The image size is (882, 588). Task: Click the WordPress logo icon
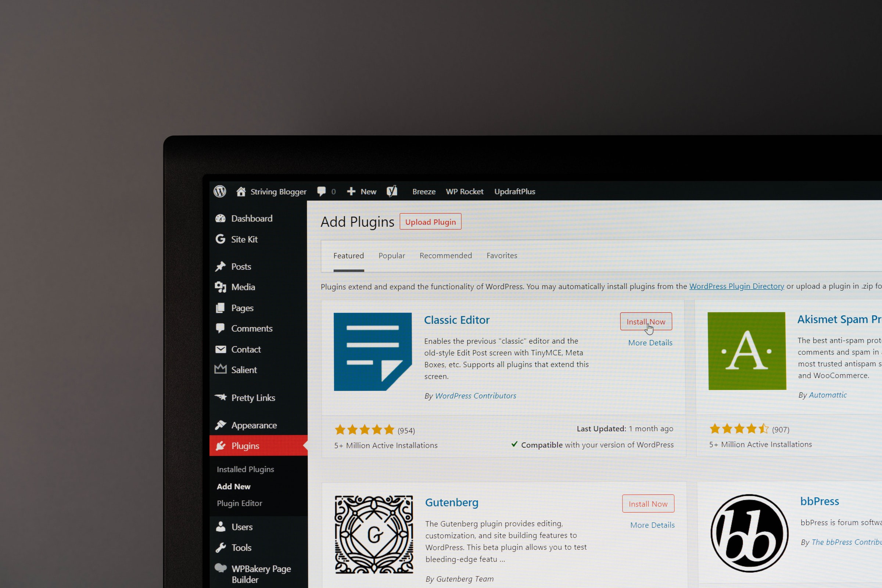tap(220, 192)
